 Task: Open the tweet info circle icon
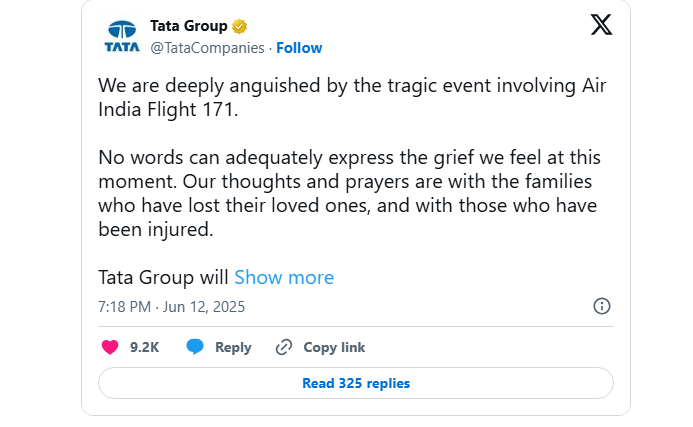pyautogui.click(x=602, y=306)
